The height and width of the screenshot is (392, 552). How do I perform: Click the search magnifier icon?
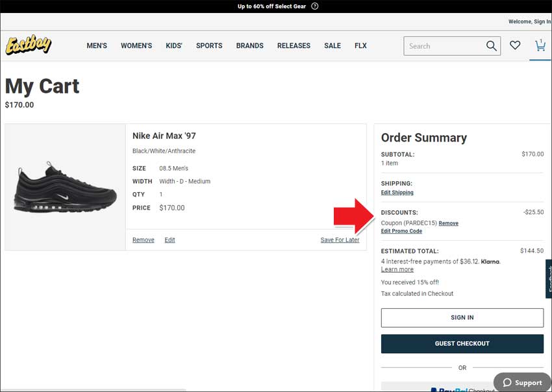click(492, 45)
